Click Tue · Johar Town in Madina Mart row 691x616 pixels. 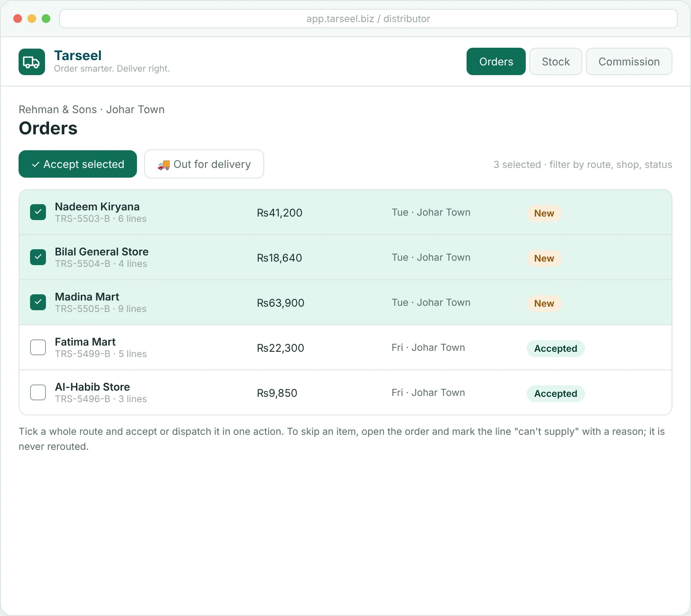(x=431, y=303)
